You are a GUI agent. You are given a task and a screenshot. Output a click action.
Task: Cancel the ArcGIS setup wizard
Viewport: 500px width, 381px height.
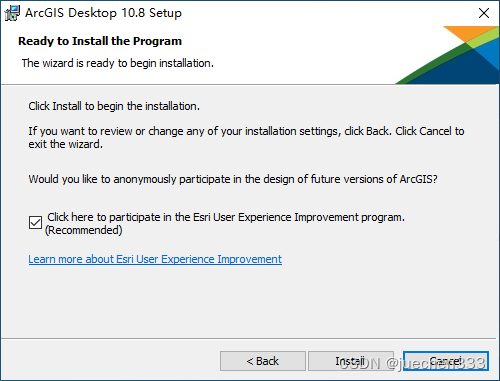click(446, 361)
